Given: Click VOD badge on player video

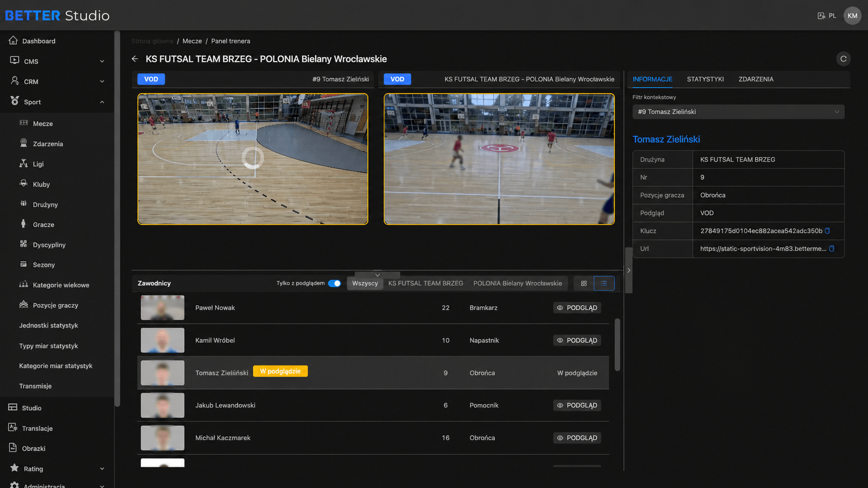Looking at the screenshot, I should pos(151,79).
